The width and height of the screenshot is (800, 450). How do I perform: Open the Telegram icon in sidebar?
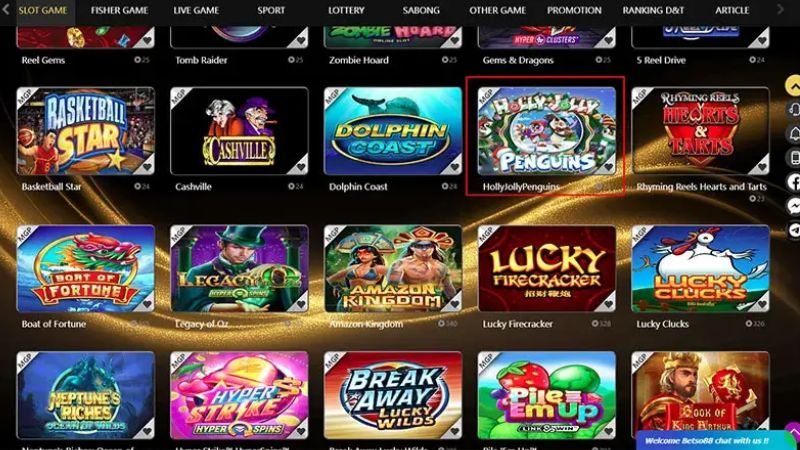[x=793, y=230]
